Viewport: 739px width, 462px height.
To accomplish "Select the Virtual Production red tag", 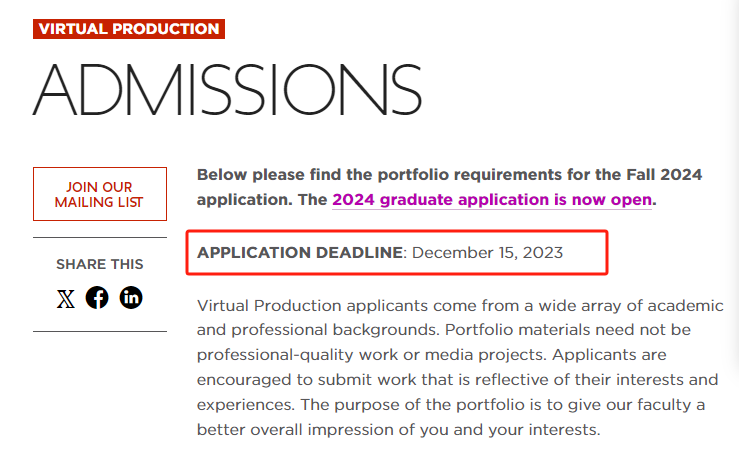I will tap(129, 29).
